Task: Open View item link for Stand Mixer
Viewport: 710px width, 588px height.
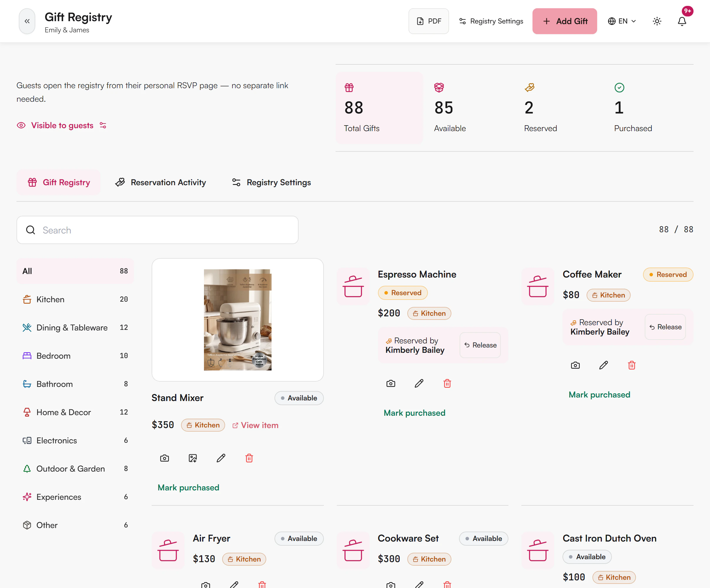Action: tap(255, 425)
